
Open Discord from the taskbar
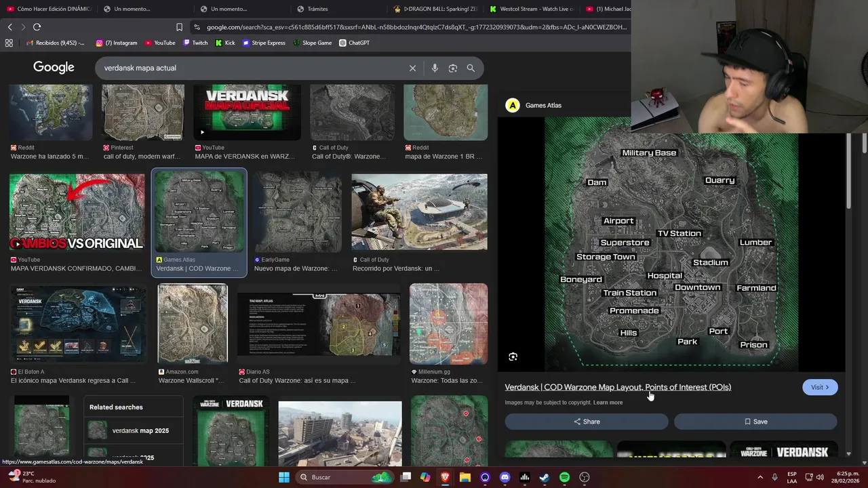[505, 477]
